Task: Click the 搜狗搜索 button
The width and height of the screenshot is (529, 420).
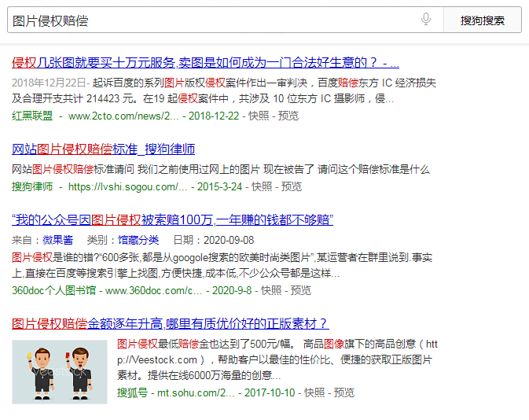Action: tap(483, 20)
